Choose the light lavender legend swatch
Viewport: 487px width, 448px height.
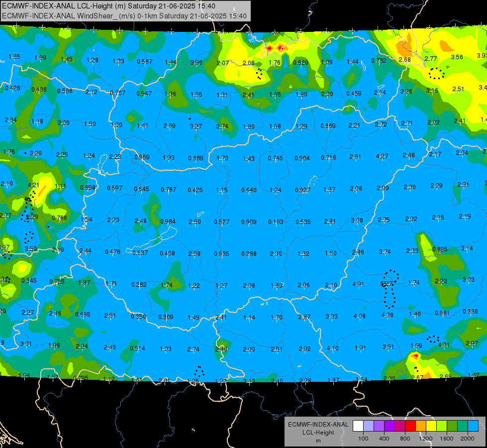tap(369, 426)
